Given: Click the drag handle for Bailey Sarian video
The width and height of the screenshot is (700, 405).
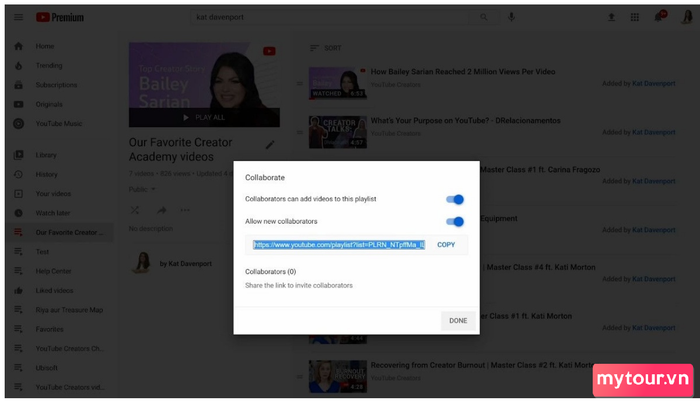Looking at the screenshot, I should click(x=300, y=84).
